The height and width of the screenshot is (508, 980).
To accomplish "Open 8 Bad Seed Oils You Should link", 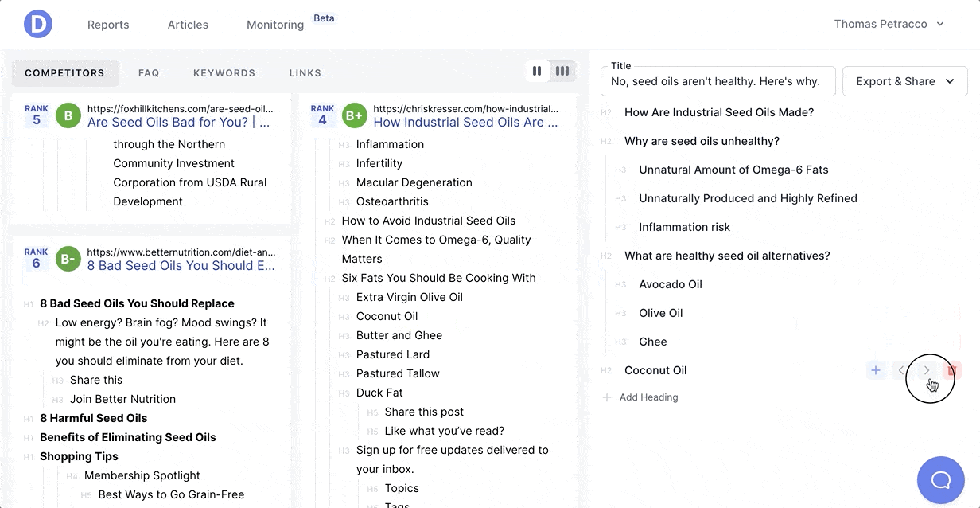I will [181, 266].
